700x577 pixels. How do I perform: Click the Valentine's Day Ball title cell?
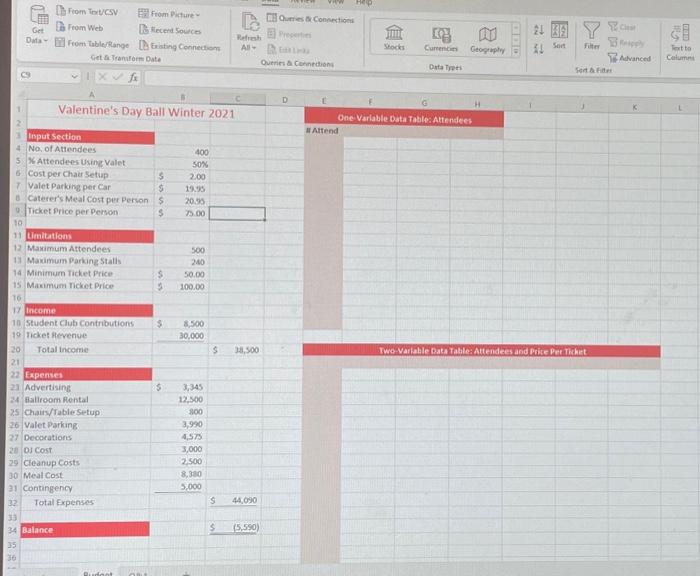(x=146, y=112)
